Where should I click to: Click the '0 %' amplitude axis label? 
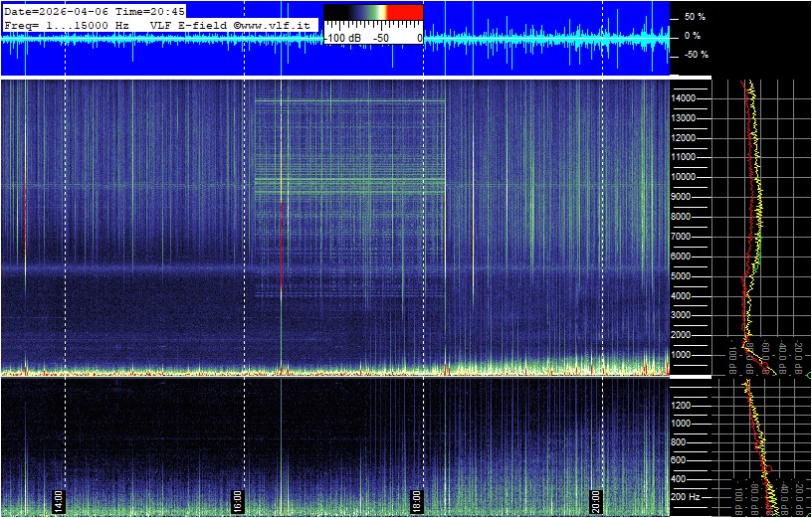(693, 36)
